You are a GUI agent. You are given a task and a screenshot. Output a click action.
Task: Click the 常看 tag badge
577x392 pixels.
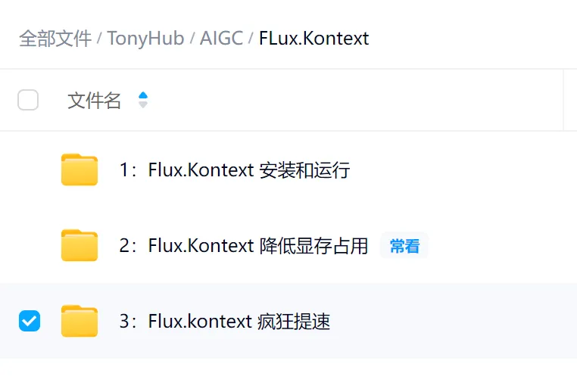pyautogui.click(x=404, y=246)
